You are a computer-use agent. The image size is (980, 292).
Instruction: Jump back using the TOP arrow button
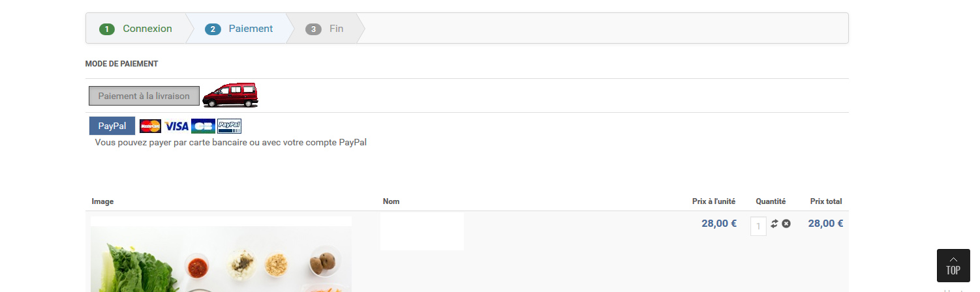click(953, 265)
